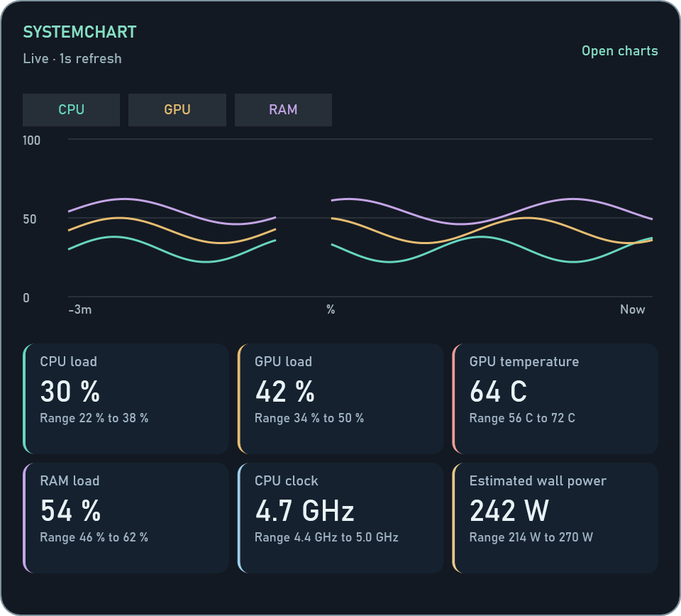This screenshot has height=616, width=681.
Task: Click 'Range 4.4 GHz to 5.0 GHz' text
Action: pyautogui.click(x=326, y=537)
